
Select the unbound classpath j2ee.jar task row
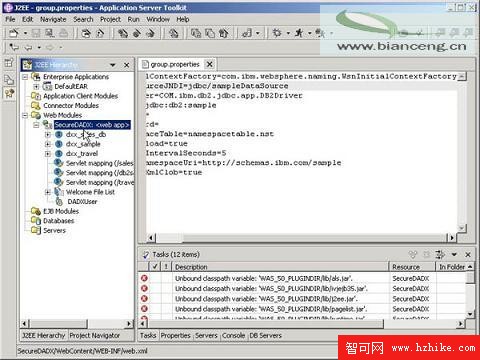[302, 299]
